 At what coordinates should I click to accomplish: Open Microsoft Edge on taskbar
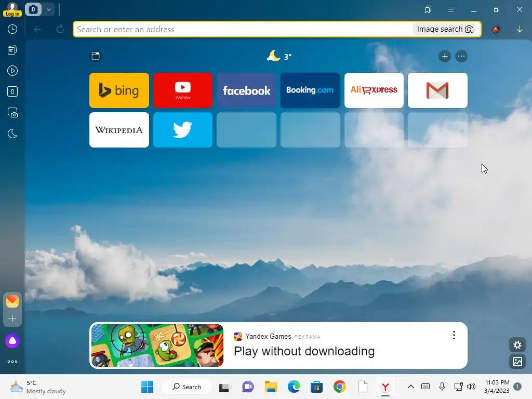[x=294, y=387]
